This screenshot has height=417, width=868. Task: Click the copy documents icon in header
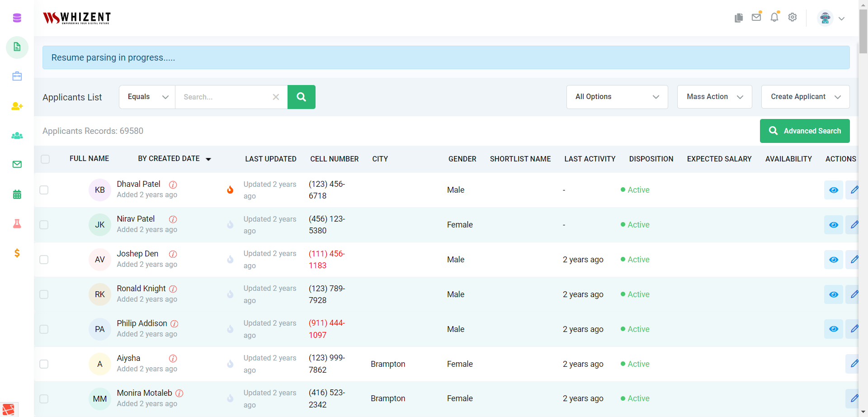[739, 18]
